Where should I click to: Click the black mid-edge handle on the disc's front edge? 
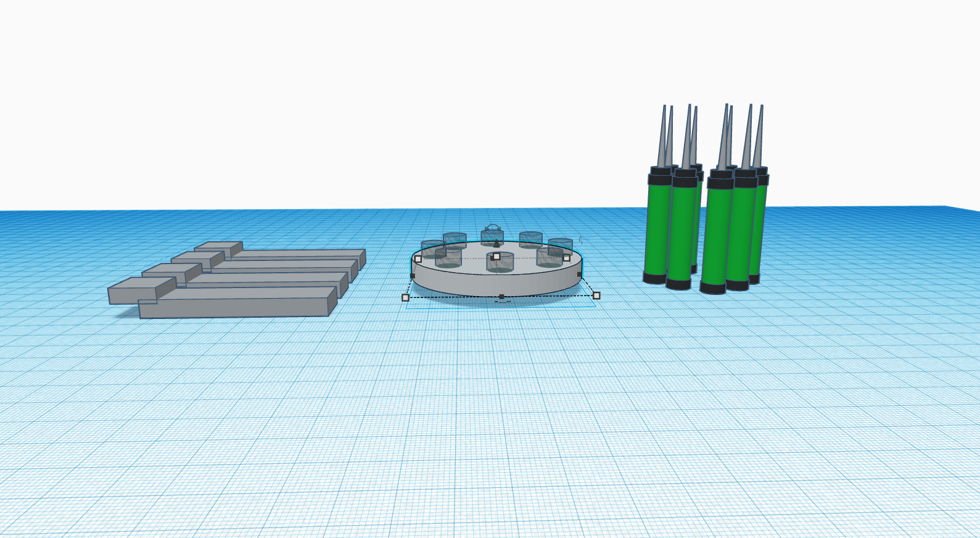point(502,297)
